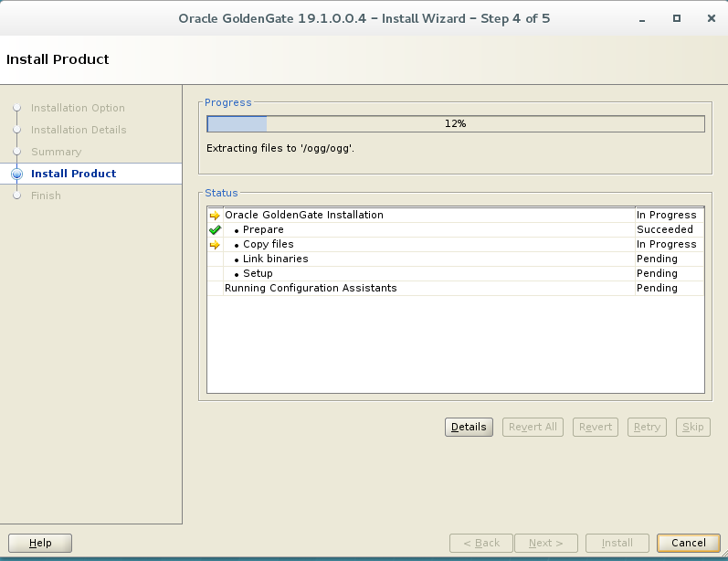Close the Install Wizard window
Image resolution: width=728 pixels, height=561 pixels.
[x=712, y=18]
